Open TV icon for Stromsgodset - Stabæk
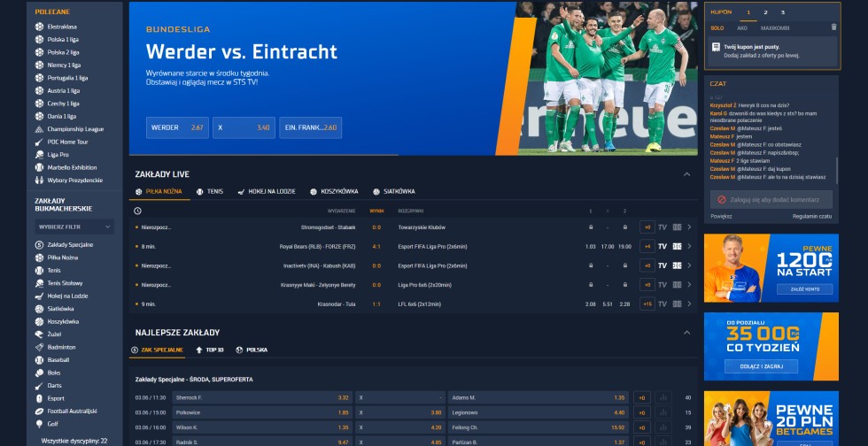Screen dimensions: 868x446 663,227
